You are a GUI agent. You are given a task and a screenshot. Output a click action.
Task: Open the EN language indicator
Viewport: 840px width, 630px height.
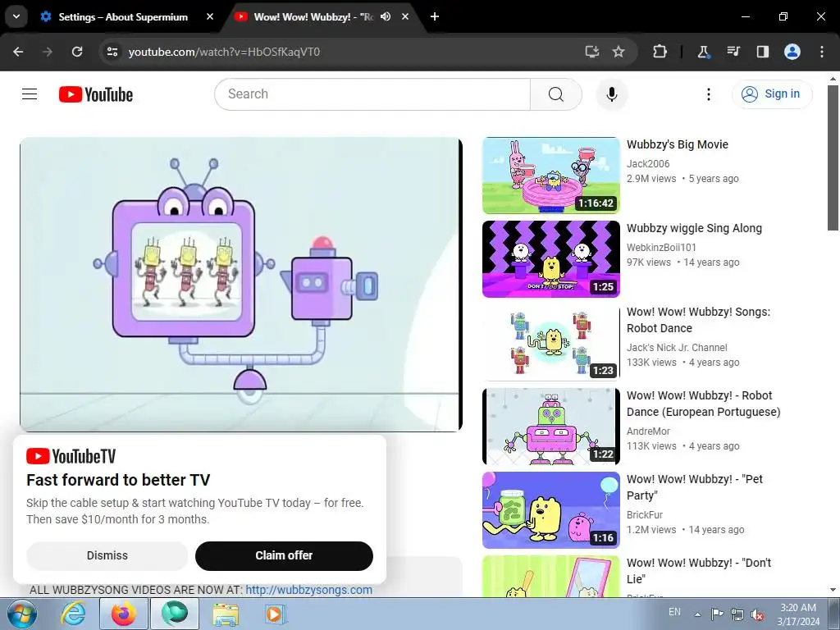(674, 612)
